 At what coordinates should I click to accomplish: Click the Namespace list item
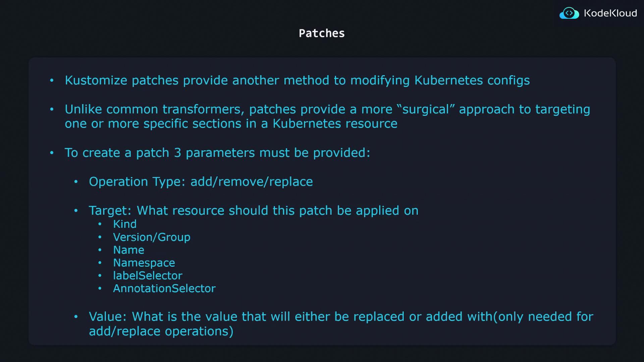point(144,263)
